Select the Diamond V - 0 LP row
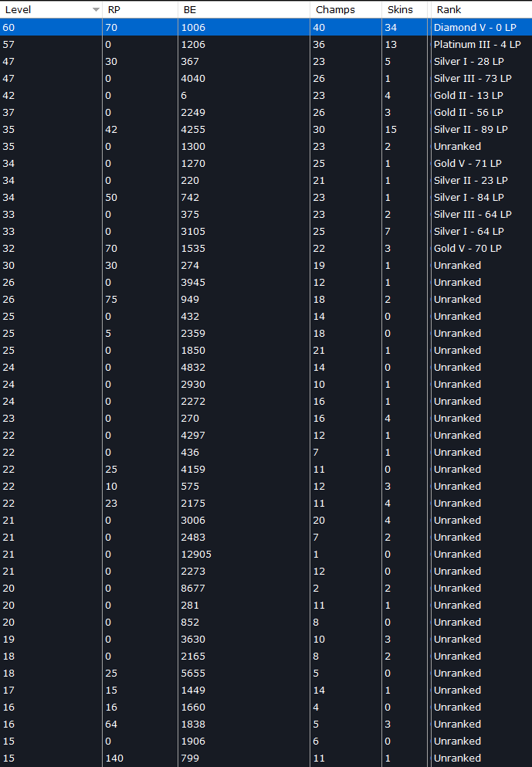Screen dimensions: 532x767 [x=266, y=27]
